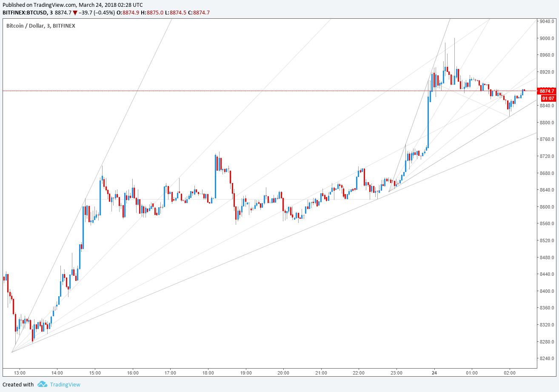This screenshot has width=559, height=392.
Task: Click the 22:00 time axis label
Action: coord(359,373)
